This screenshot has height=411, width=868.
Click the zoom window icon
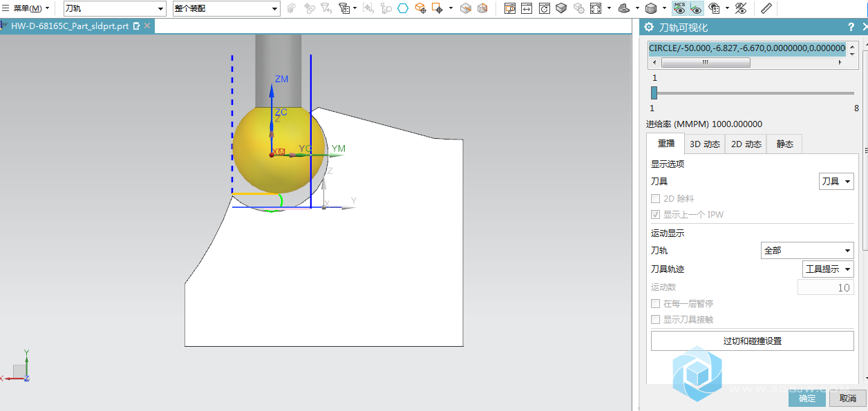510,8
